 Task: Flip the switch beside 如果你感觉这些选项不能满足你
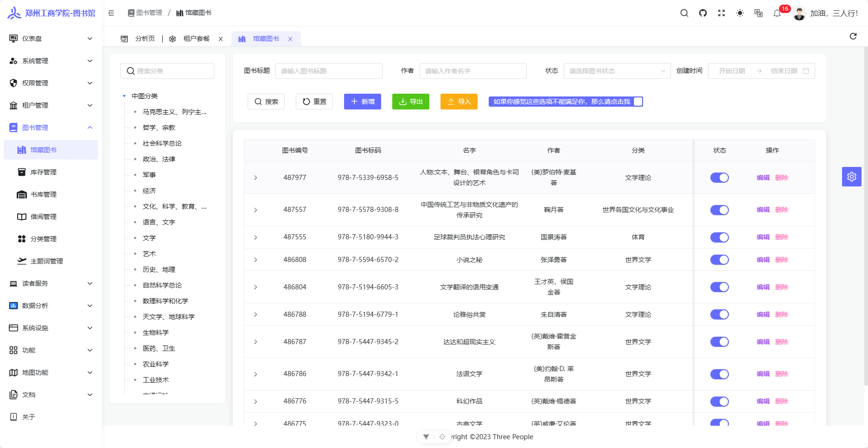tap(638, 102)
